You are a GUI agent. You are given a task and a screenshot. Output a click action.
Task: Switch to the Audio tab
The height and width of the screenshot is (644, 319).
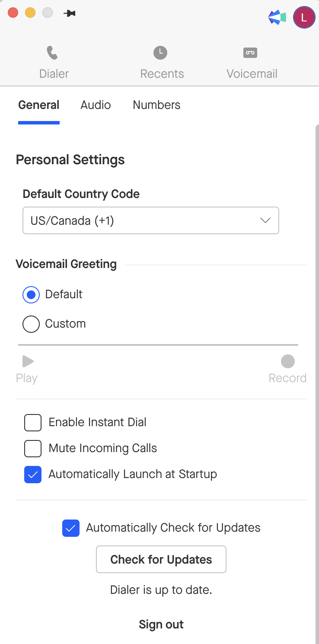point(96,105)
